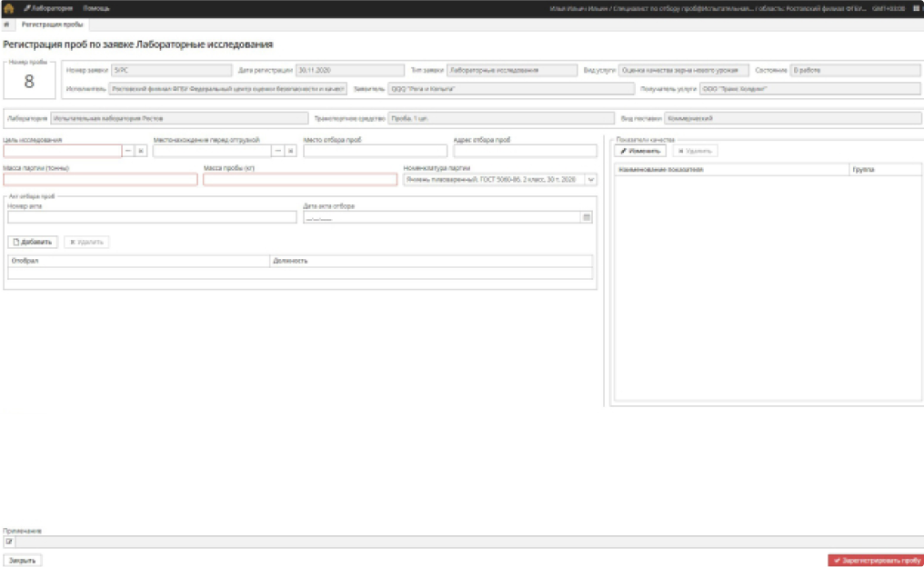This screenshot has height=567, width=924.
Task: Click the Закрыть button
Action: [x=23, y=561]
